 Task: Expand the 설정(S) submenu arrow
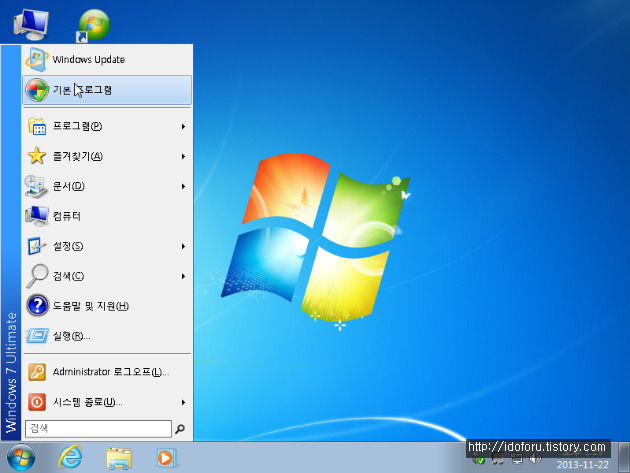(183, 246)
